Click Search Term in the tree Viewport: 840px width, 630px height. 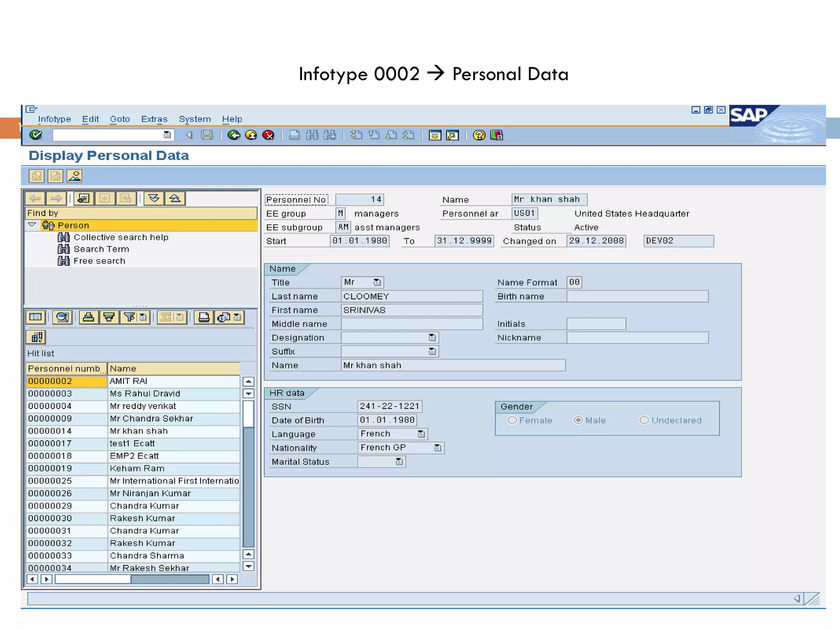click(101, 249)
